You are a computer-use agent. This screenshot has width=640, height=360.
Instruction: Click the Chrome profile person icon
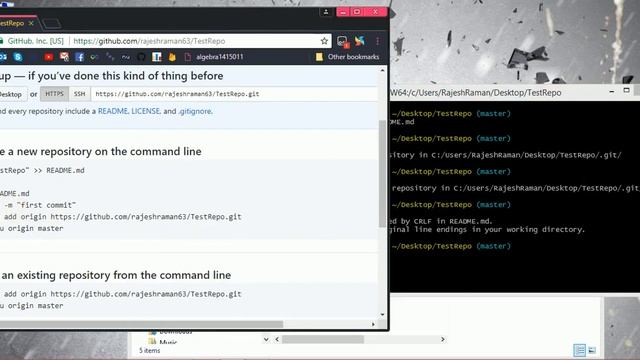(326, 12)
